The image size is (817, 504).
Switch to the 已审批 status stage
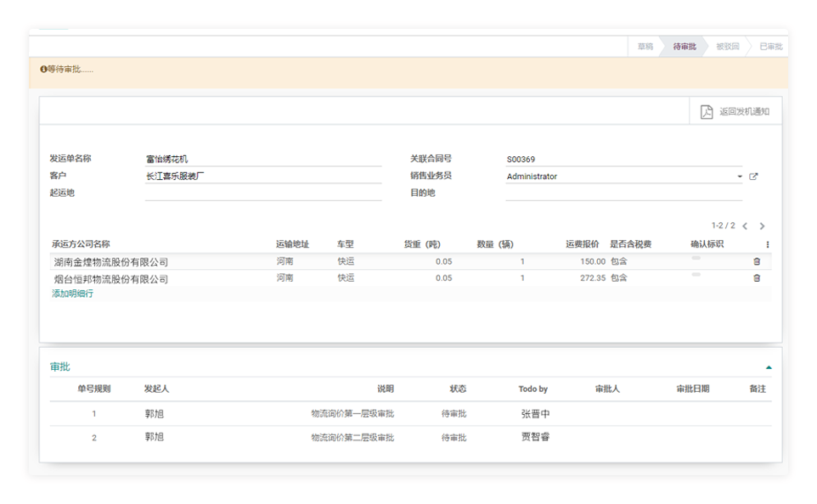click(770, 47)
